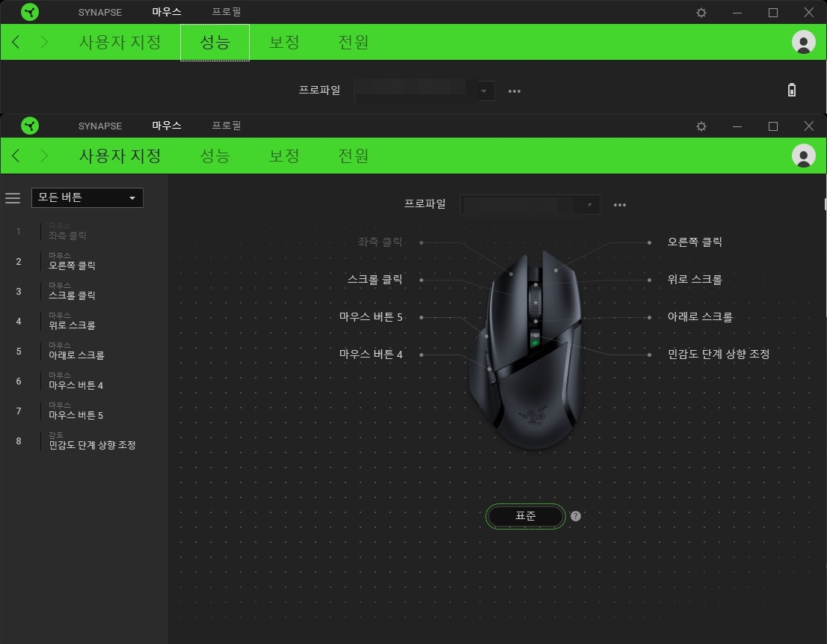The image size is (827, 644).
Task: Select list row 4 위로 스크롤
Action: 84,321
